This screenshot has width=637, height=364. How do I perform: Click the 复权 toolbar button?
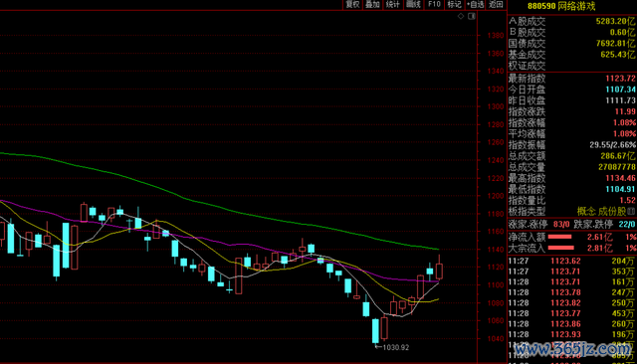click(352, 4)
